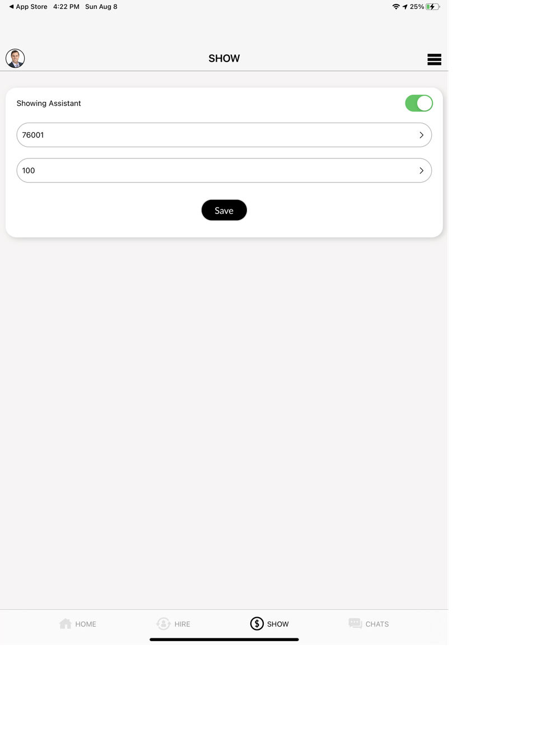Tap the location arrow status icon
This screenshot has width=560, height=747.
click(x=405, y=7)
